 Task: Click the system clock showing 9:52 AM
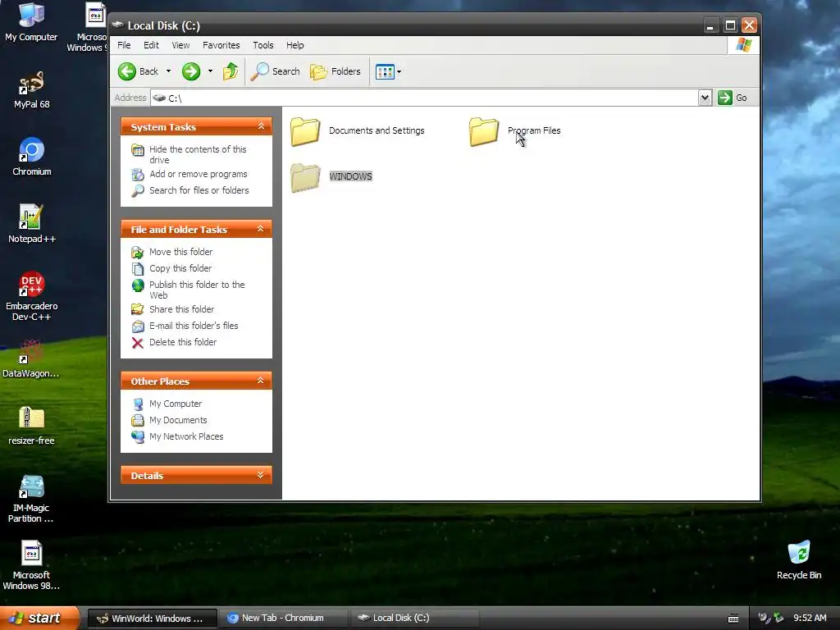pos(810,619)
